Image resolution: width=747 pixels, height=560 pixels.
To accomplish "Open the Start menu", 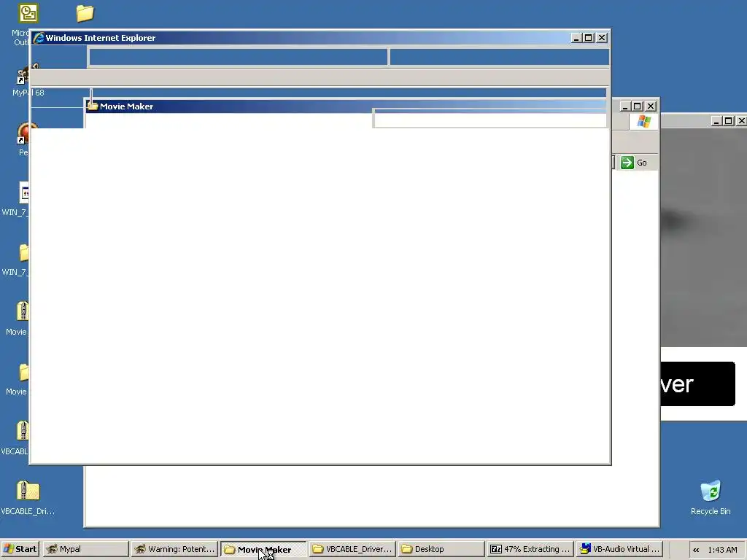I will [x=20, y=549].
